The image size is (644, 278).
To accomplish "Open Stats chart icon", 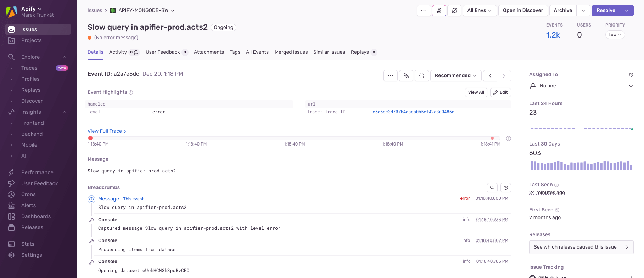I will coord(11,244).
